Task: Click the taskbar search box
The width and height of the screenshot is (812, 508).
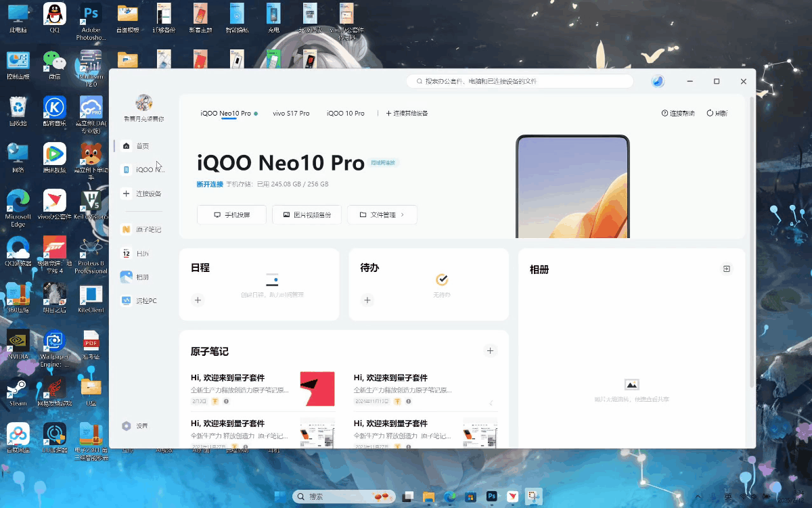Action: tap(344, 497)
